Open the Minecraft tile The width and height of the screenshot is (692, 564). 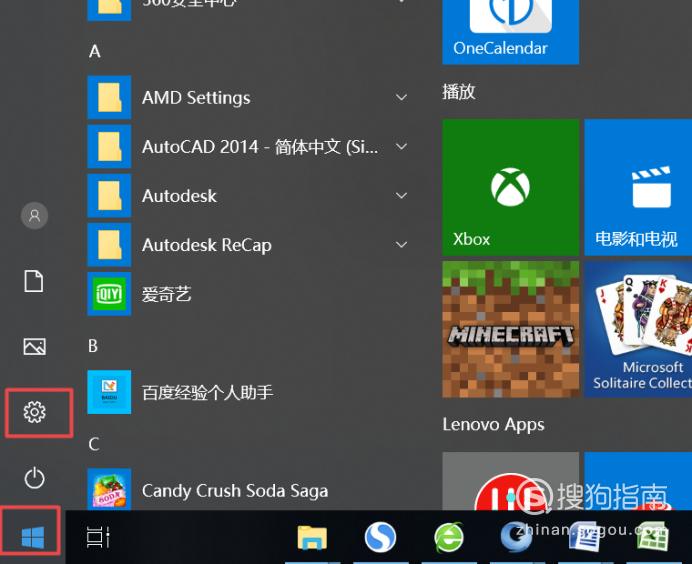coord(511,329)
